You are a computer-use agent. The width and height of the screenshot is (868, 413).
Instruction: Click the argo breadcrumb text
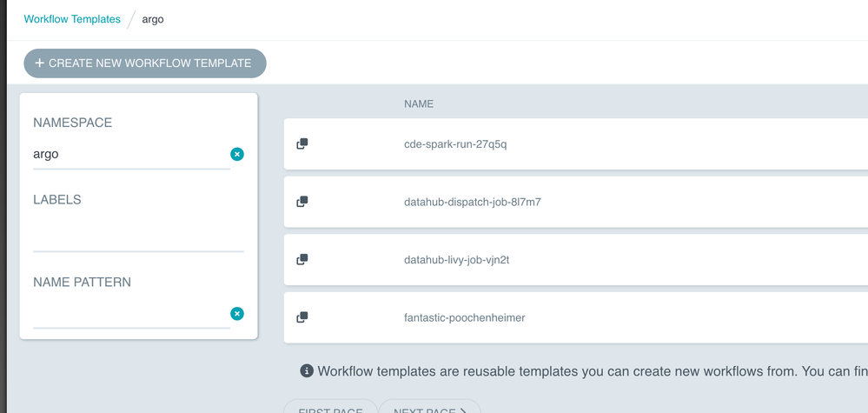153,19
